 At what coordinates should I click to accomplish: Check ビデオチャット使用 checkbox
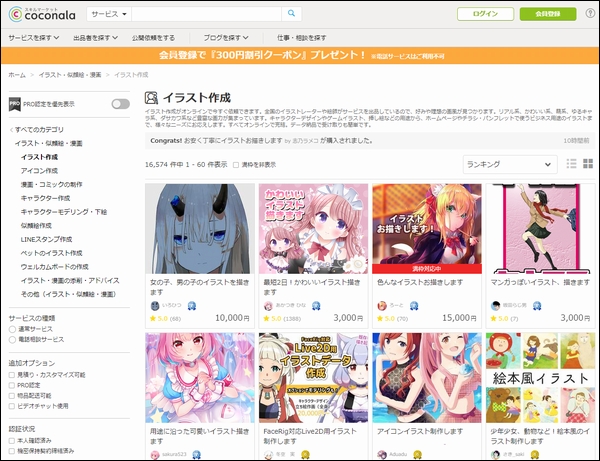[12, 406]
